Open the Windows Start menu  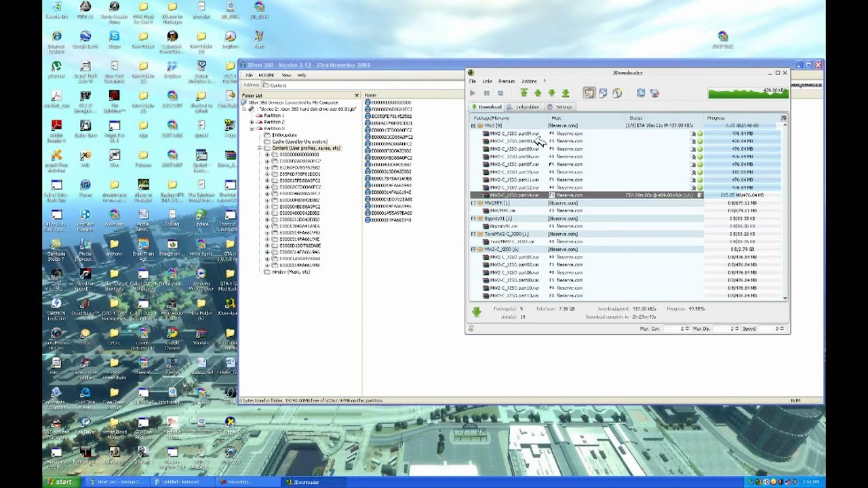60,482
